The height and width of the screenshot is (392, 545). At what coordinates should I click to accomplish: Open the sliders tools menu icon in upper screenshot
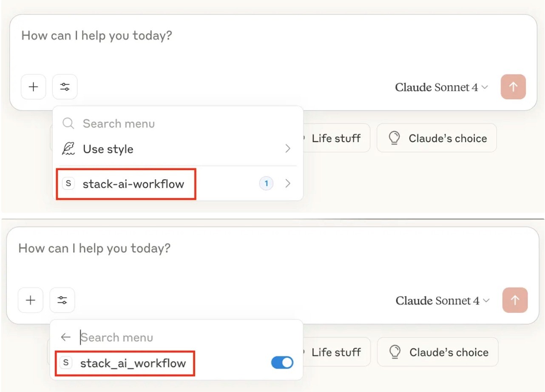coord(65,87)
